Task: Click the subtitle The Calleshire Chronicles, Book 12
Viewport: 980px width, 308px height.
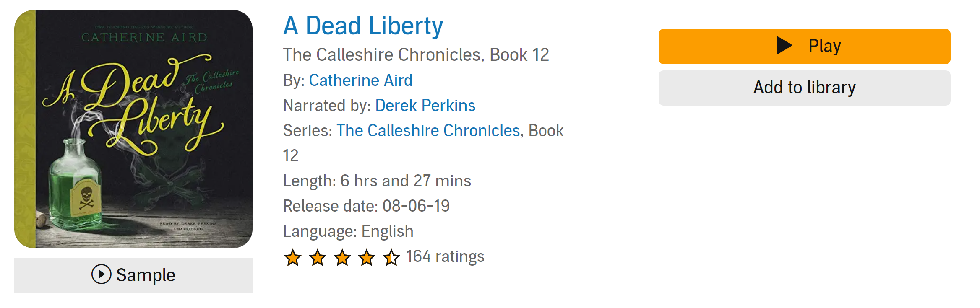Action: coord(416,55)
